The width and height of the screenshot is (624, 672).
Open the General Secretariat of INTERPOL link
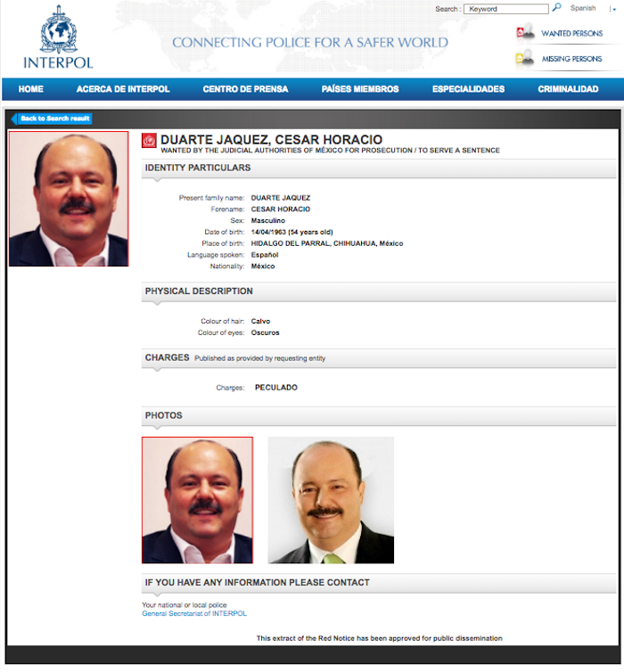pos(194,613)
